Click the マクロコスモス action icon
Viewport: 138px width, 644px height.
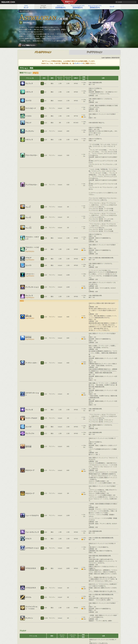tap(23, 568)
